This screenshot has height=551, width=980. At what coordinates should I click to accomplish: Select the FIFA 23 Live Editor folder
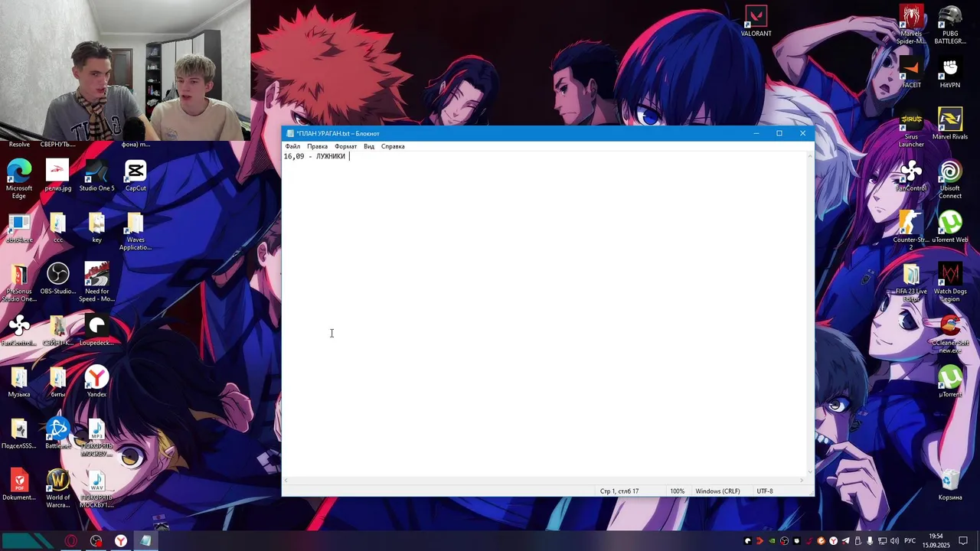click(x=911, y=282)
